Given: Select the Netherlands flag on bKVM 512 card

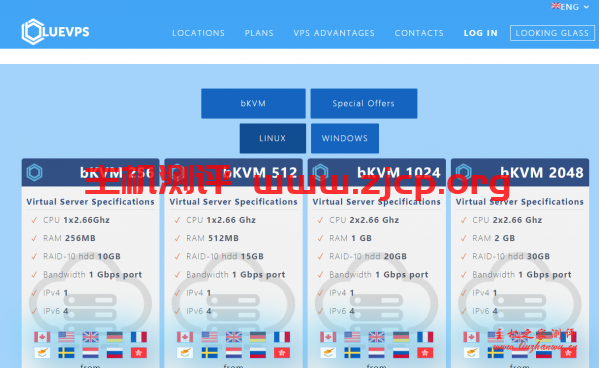Looking at the screenshot, I should (x=233, y=353).
